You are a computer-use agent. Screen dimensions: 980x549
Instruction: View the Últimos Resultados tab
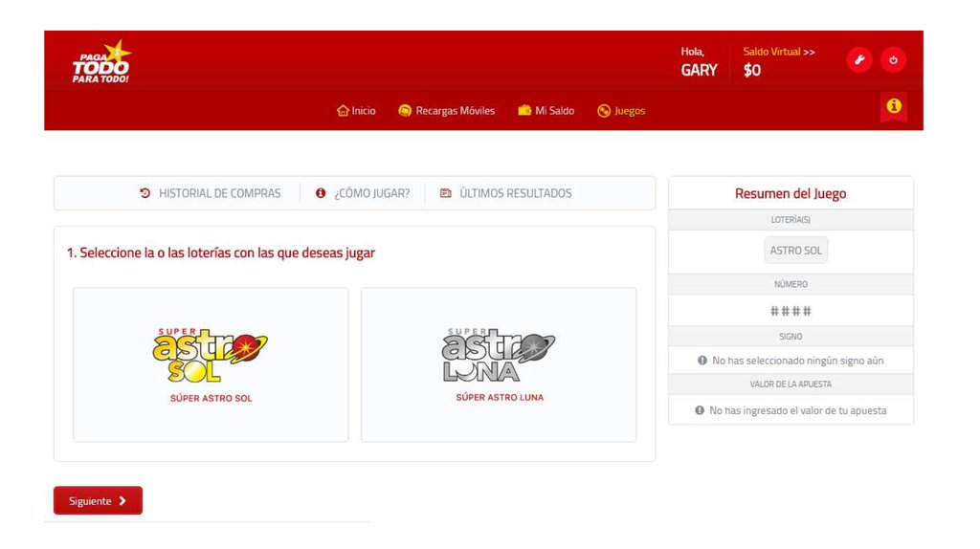[x=515, y=193]
